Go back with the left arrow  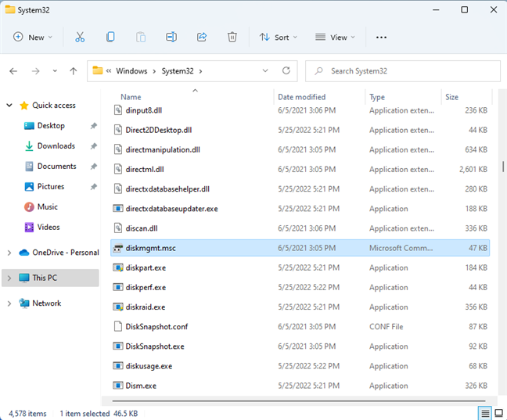(13, 71)
